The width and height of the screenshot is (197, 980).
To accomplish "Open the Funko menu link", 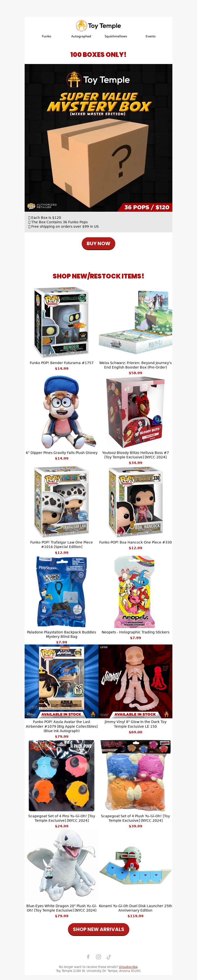I will [46, 36].
